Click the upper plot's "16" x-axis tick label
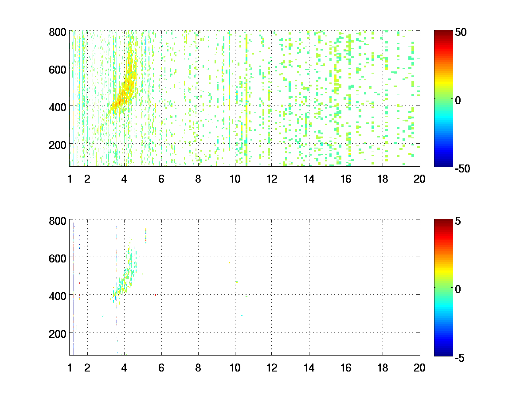532x399 pixels. [346, 179]
